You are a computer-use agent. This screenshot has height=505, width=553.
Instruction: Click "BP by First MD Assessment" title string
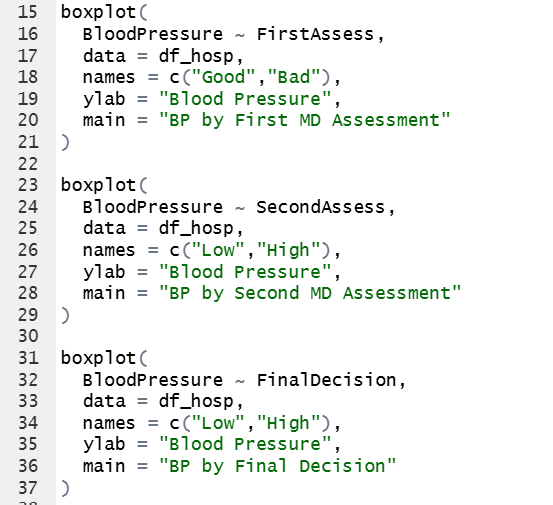(x=304, y=121)
